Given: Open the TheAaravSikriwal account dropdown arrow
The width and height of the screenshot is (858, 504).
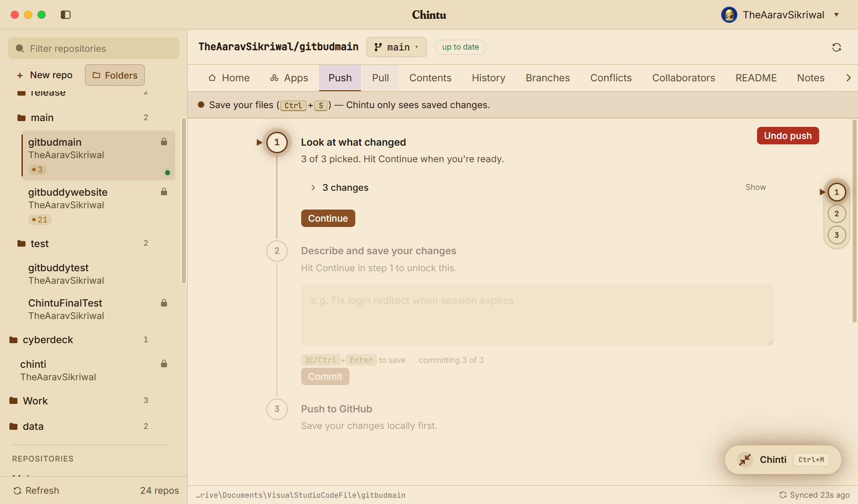Looking at the screenshot, I should tap(837, 15).
